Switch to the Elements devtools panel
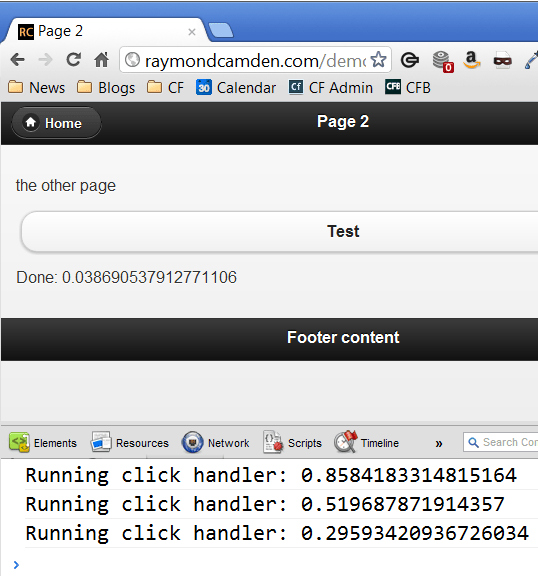This screenshot has height=576, width=538. pyautogui.click(x=43, y=443)
